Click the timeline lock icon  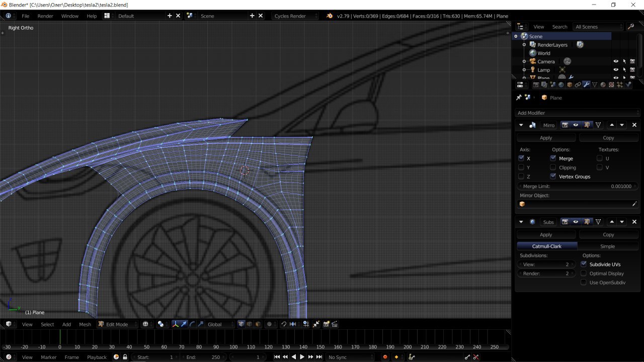point(125,357)
